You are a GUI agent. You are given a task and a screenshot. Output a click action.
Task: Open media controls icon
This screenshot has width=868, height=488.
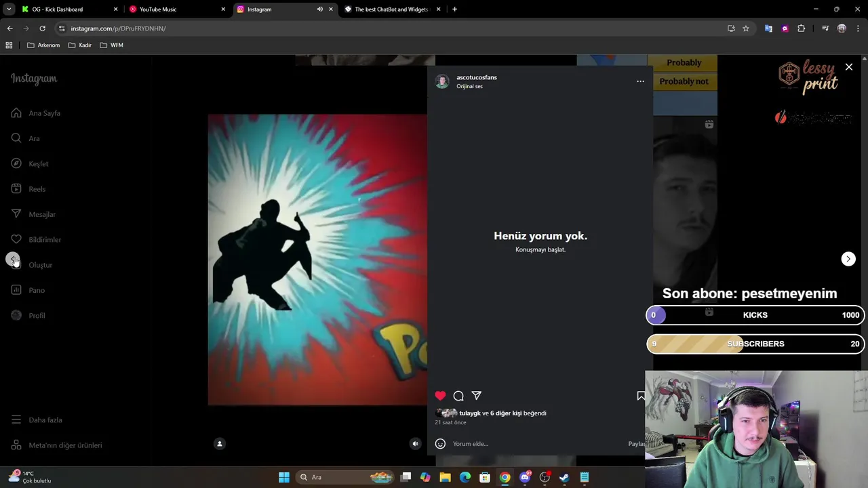coord(825,28)
